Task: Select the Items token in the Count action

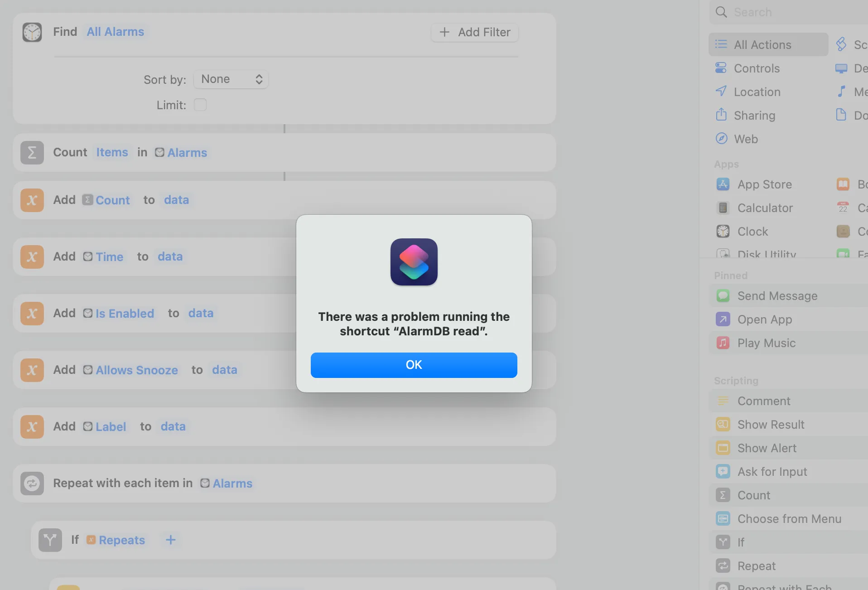Action: point(112,152)
